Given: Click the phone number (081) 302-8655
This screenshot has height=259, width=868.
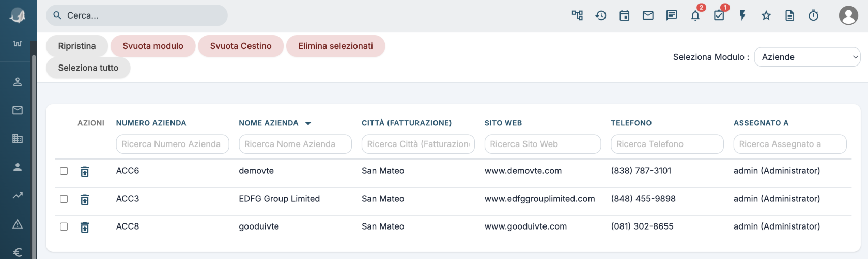Looking at the screenshot, I should pyautogui.click(x=642, y=226).
